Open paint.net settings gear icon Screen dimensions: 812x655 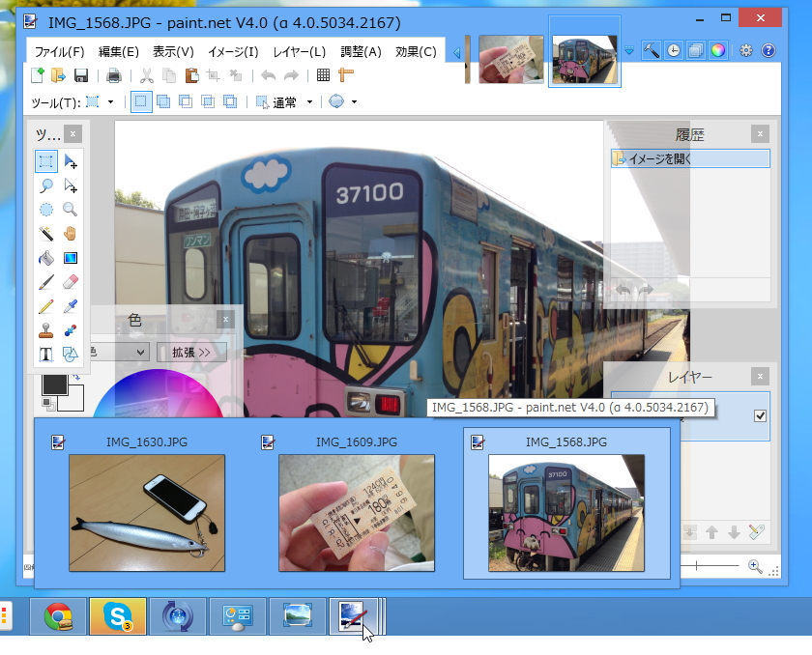click(745, 50)
